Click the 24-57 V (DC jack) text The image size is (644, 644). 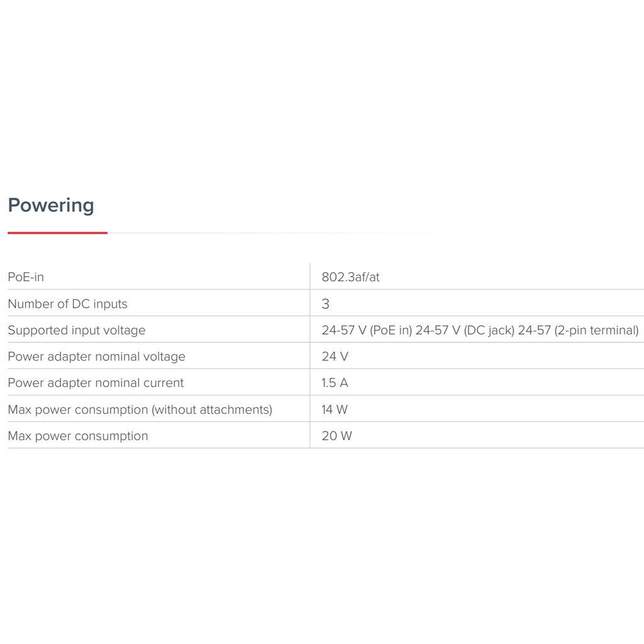(465, 330)
